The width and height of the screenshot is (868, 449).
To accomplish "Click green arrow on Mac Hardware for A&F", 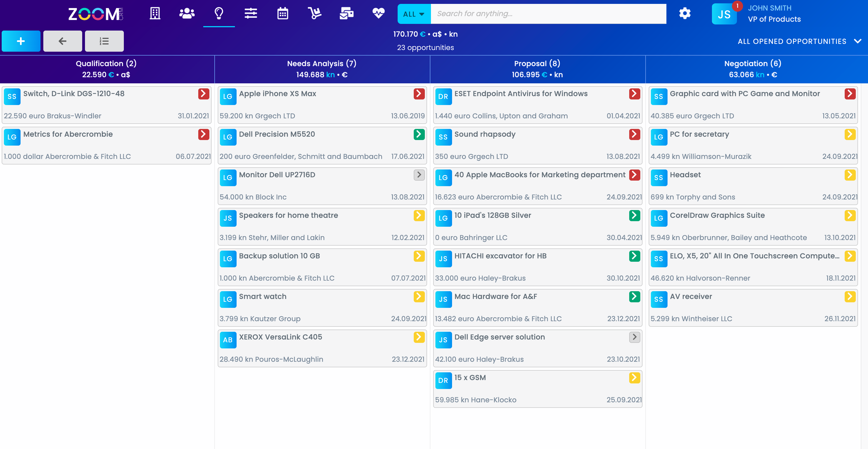I will (x=634, y=296).
